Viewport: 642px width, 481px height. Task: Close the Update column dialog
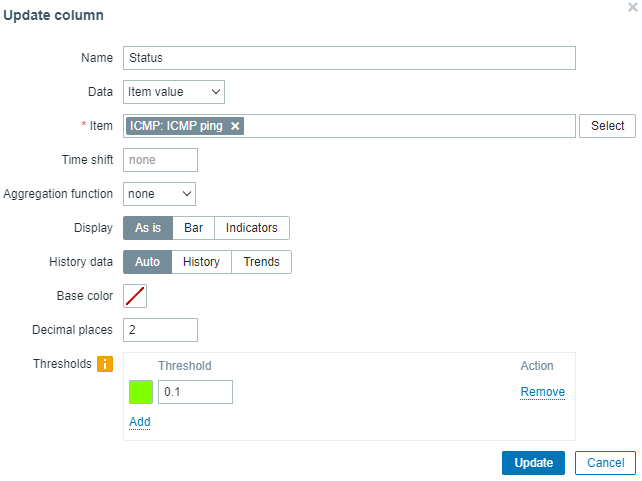click(632, 7)
